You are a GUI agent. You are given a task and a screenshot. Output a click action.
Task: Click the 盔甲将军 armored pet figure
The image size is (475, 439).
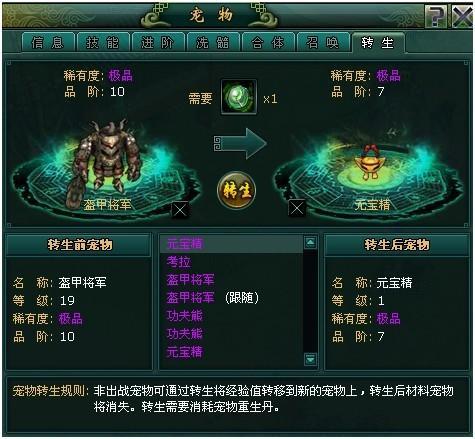pos(106,160)
